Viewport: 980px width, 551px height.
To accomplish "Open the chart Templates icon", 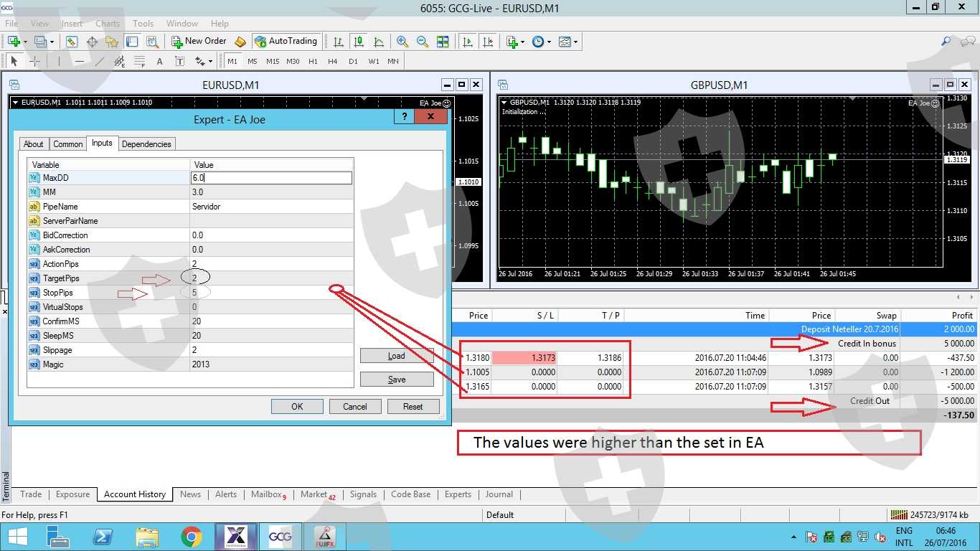I will (x=565, y=42).
